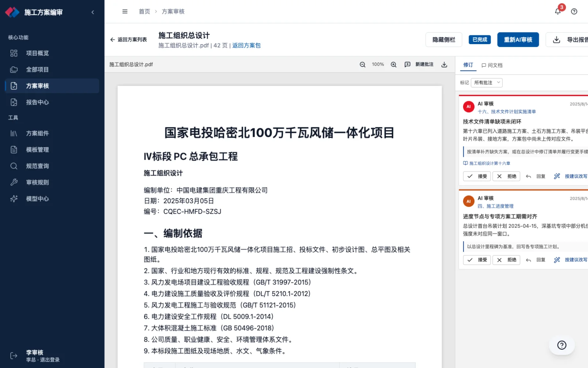Click 按建议改写 for 进度节点与专项方案工期需对齐
588x368 pixels.
pos(571,260)
